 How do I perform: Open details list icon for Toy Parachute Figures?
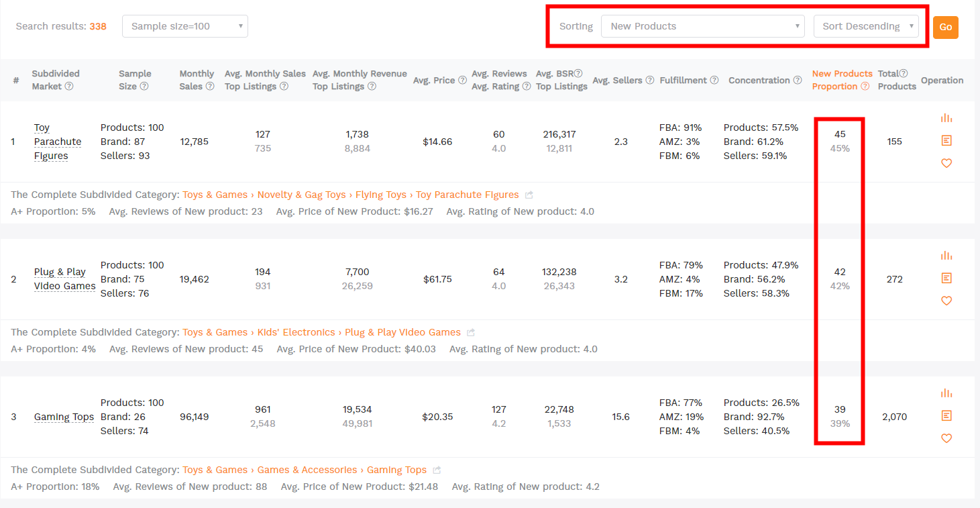point(946,140)
